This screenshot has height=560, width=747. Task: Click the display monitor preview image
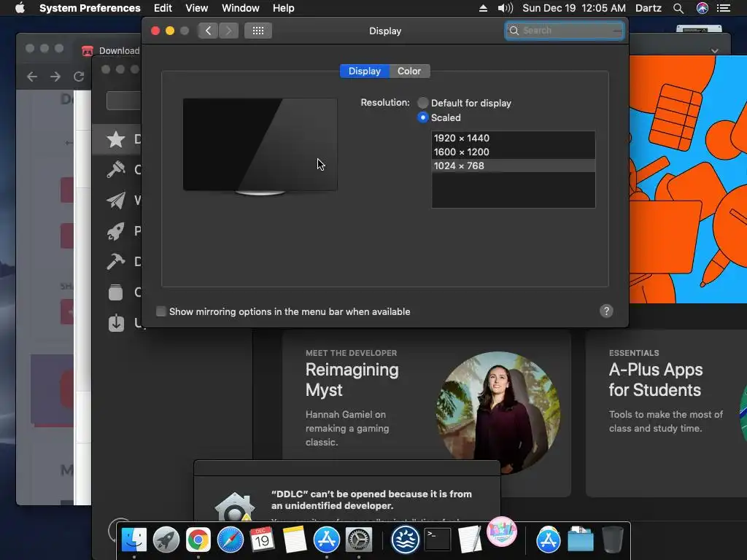tap(260, 147)
